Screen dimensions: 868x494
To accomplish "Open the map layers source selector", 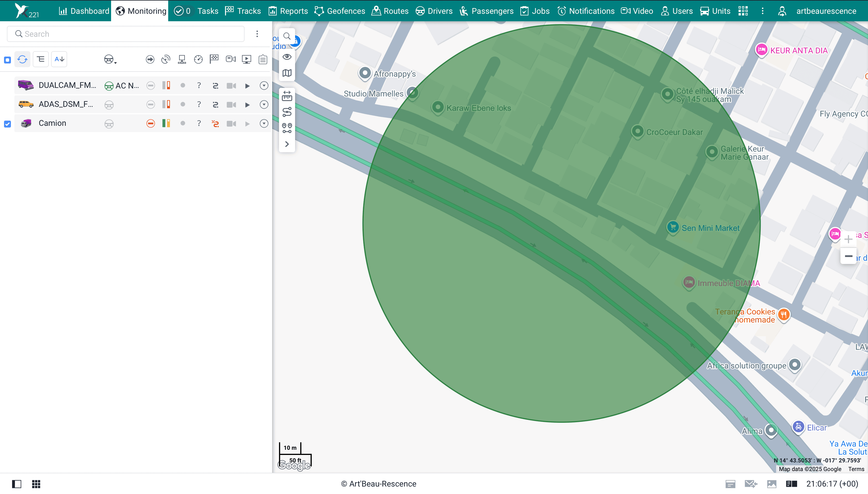I will [287, 73].
